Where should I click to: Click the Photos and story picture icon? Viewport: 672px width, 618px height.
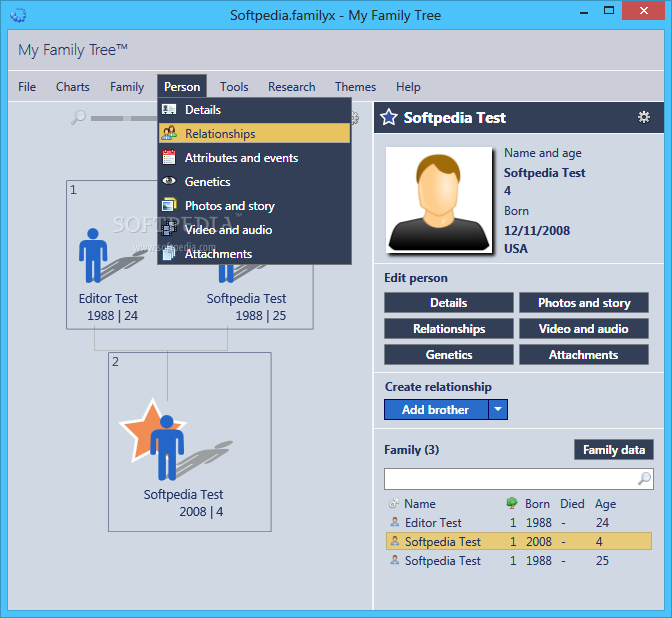coord(169,205)
